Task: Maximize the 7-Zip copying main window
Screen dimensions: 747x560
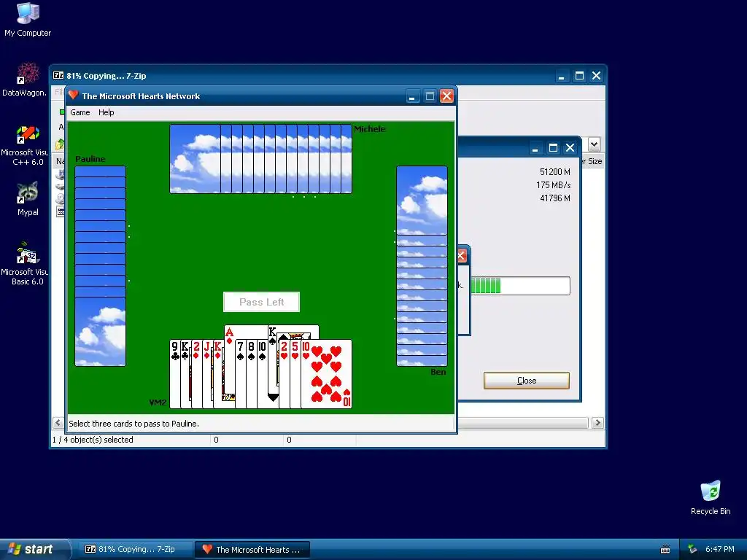Action: 579,76
